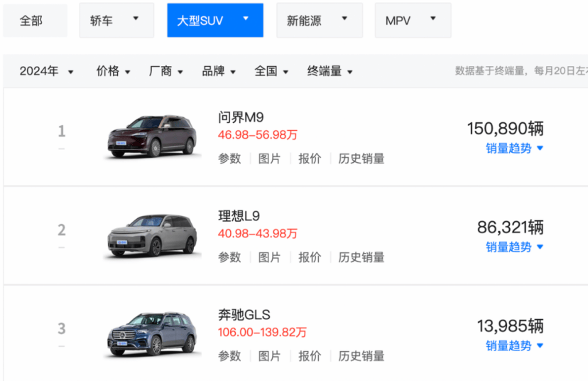View 报价 for 奔驰GLS
The height and width of the screenshot is (381, 588).
click(310, 356)
